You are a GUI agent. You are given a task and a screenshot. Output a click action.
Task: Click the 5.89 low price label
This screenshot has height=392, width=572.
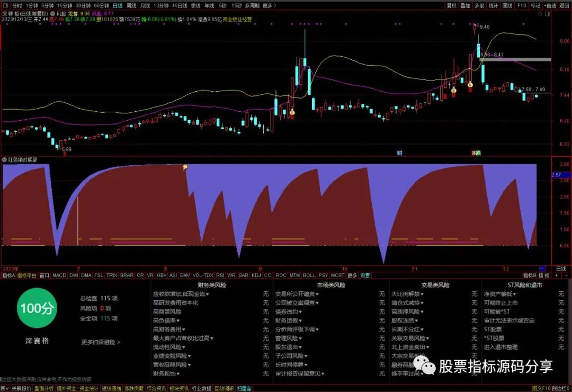click(66, 149)
